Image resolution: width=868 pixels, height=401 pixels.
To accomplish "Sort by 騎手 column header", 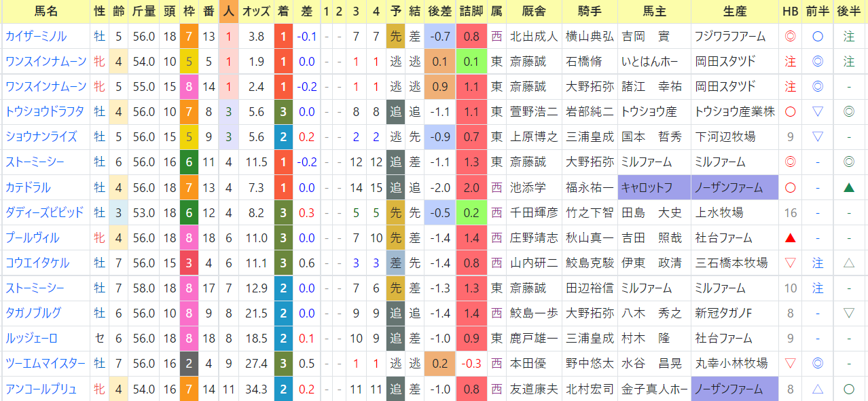I will 590,12.
